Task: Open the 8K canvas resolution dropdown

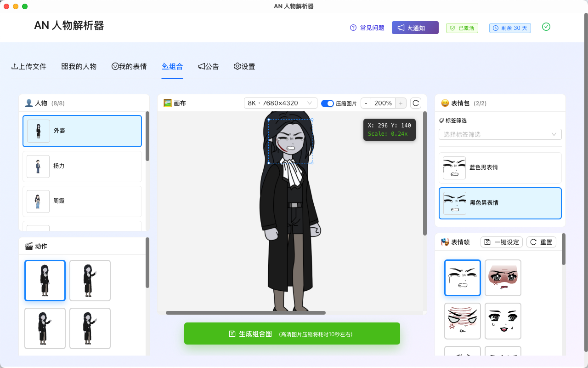Action: 280,103
